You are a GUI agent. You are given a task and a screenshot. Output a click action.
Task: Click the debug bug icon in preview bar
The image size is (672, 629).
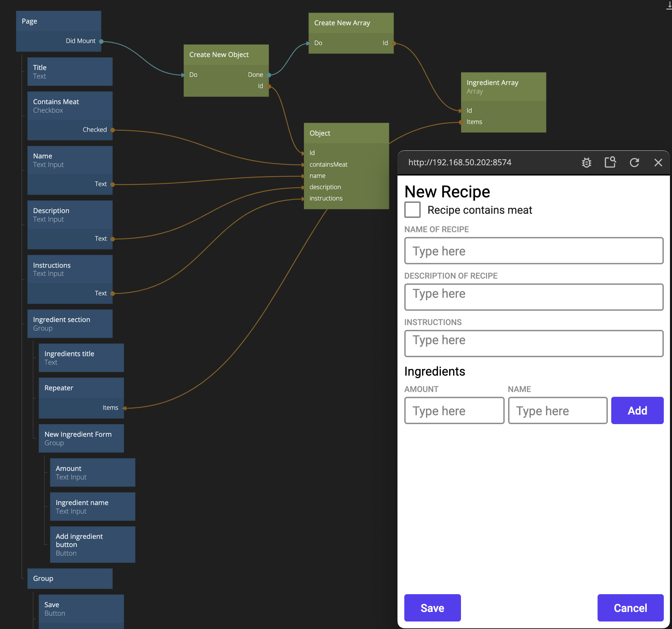pyautogui.click(x=586, y=163)
